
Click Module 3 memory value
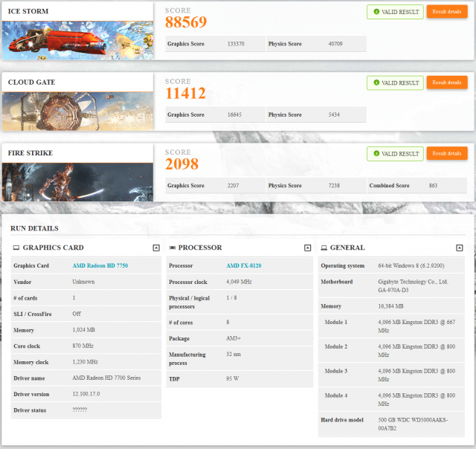416,375
